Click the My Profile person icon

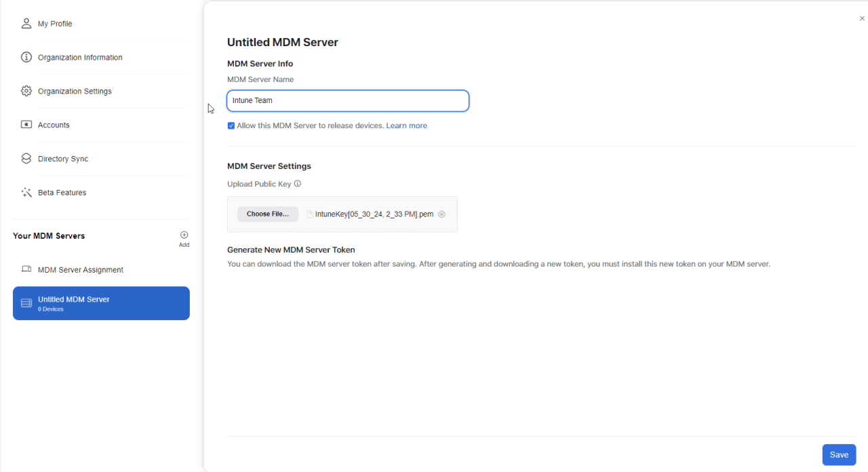pos(26,23)
